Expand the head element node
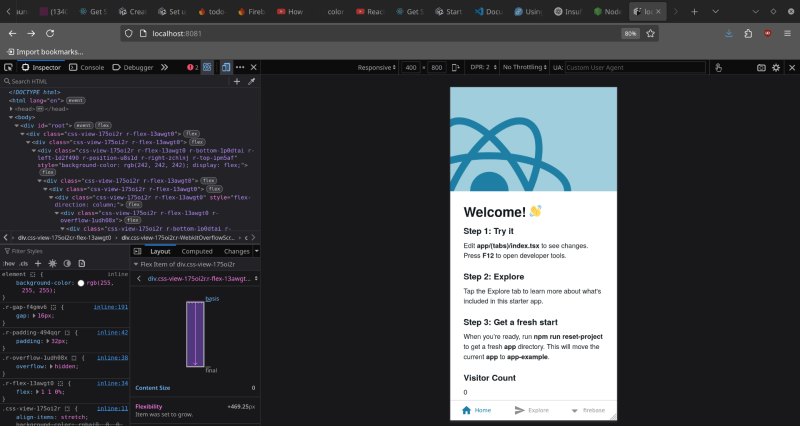 pos(11,109)
